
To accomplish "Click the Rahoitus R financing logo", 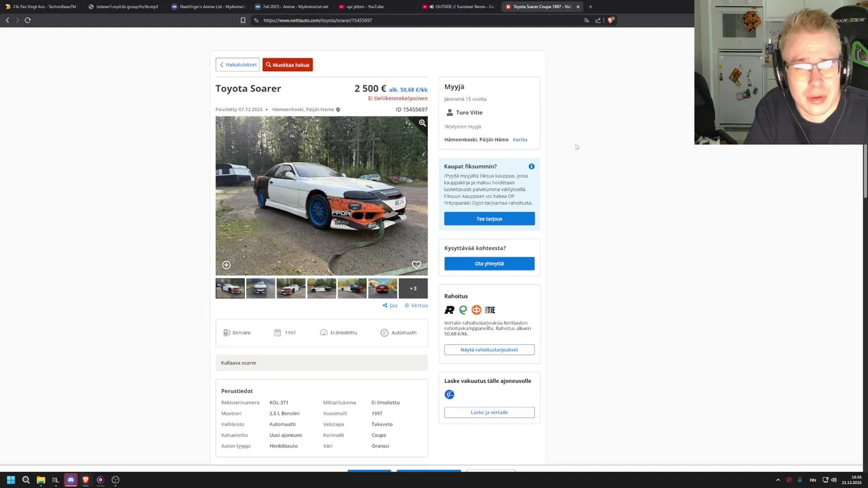I will click(x=449, y=310).
